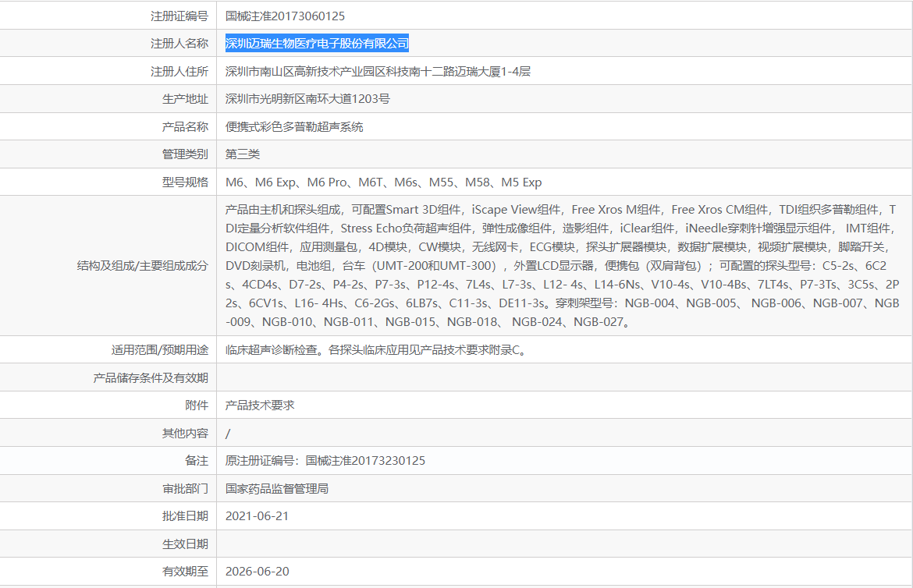Image resolution: width=913 pixels, height=588 pixels.
Task: Click product name 便携式彩色多普勒超声系统
Action: (294, 127)
